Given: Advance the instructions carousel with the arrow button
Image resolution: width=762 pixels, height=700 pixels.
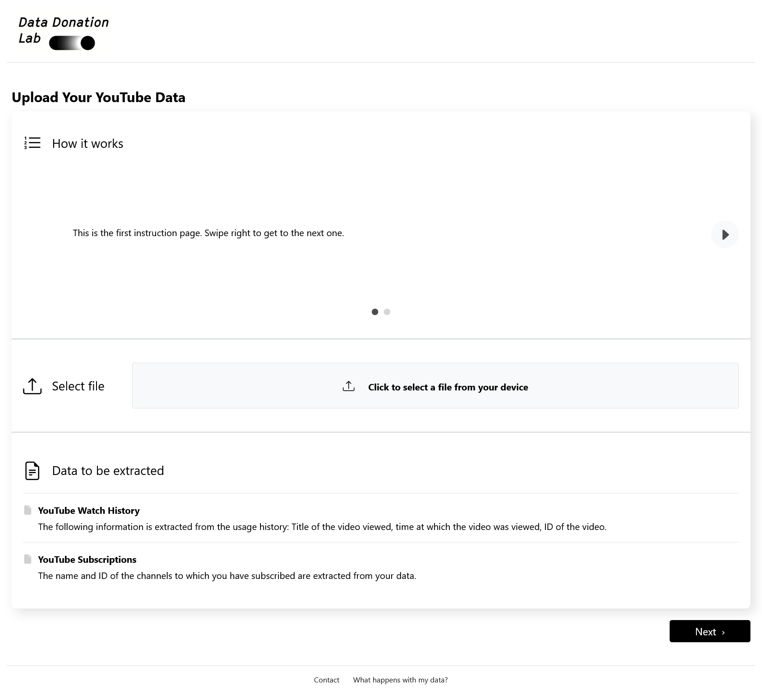Looking at the screenshot, I should [725, 234].
